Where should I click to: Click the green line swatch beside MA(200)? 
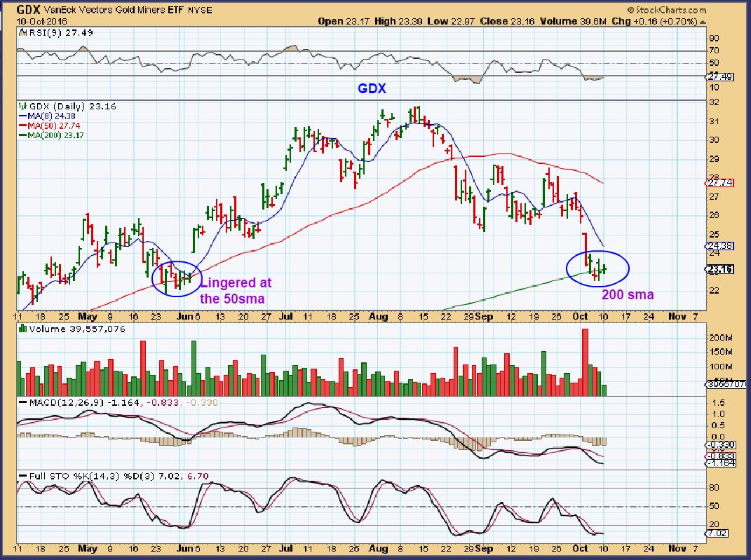[x=22, y=135]
